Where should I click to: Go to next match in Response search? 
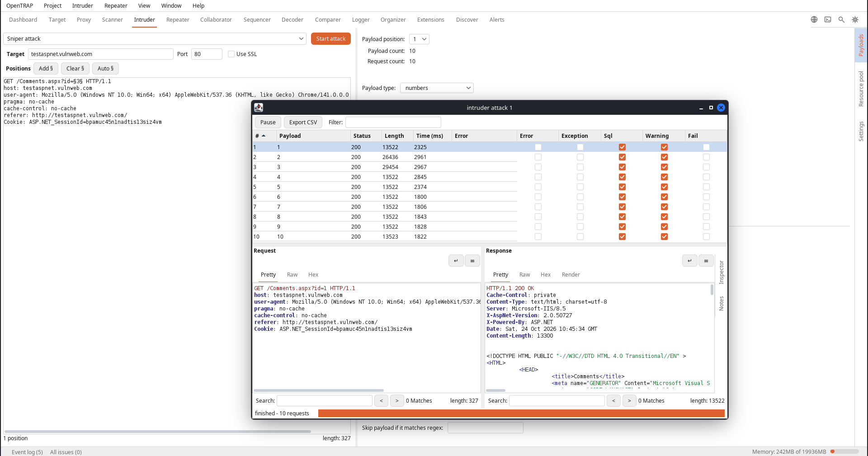[x=629, y=401]
